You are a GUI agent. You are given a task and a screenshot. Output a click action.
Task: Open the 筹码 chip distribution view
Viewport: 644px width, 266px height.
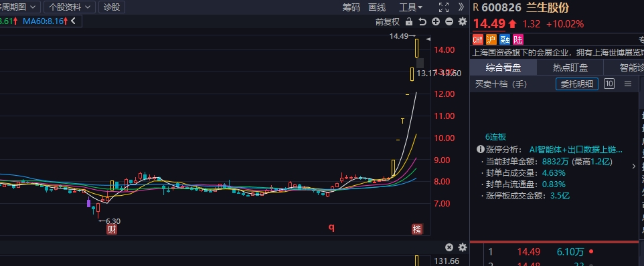click(351, 7)
